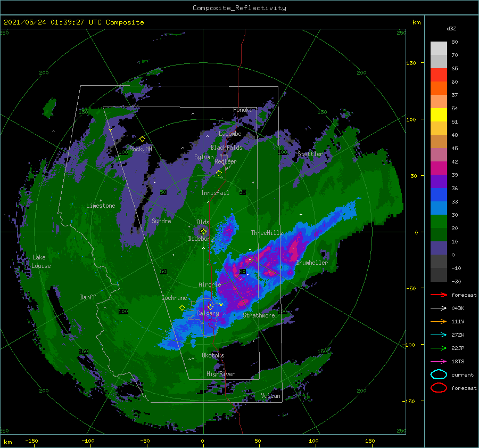Viewport: 479px width, 448px height.
Task: Click the Sylvan label
Action: [204, 157]
